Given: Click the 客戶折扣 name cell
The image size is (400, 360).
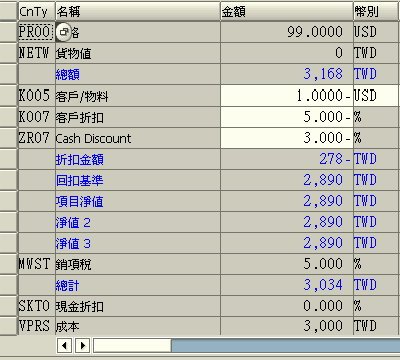Looking at the screenshot, I should coord(137,117).
